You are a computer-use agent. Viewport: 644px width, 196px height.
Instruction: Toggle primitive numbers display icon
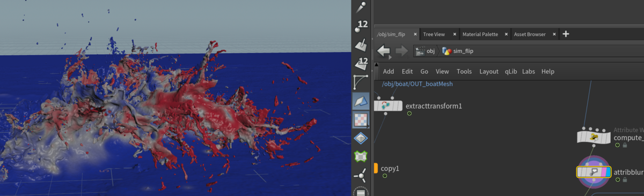pyautogui.click(x=361, y=64)
